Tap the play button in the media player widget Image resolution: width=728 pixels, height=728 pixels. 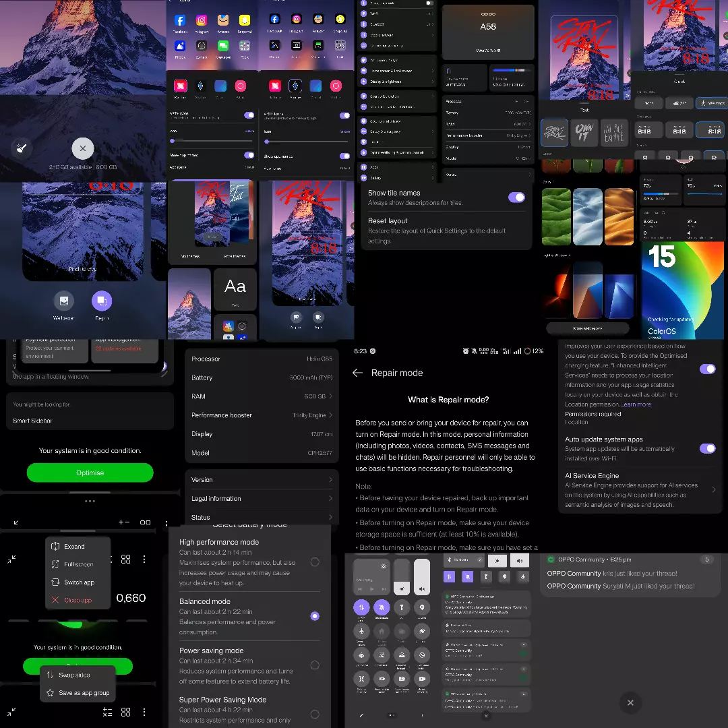pyautogui.click(x=371, y=588)
